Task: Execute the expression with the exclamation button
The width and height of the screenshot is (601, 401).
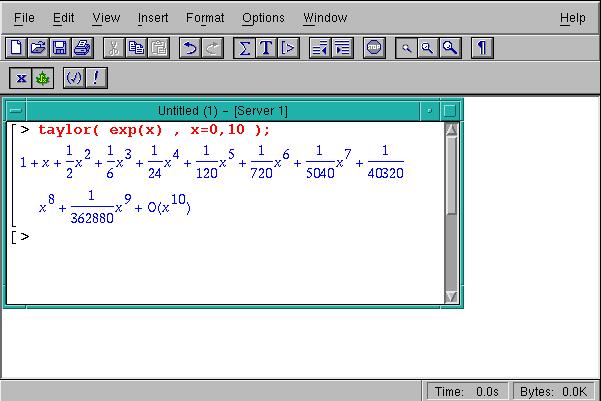Action: pos(96,77)
